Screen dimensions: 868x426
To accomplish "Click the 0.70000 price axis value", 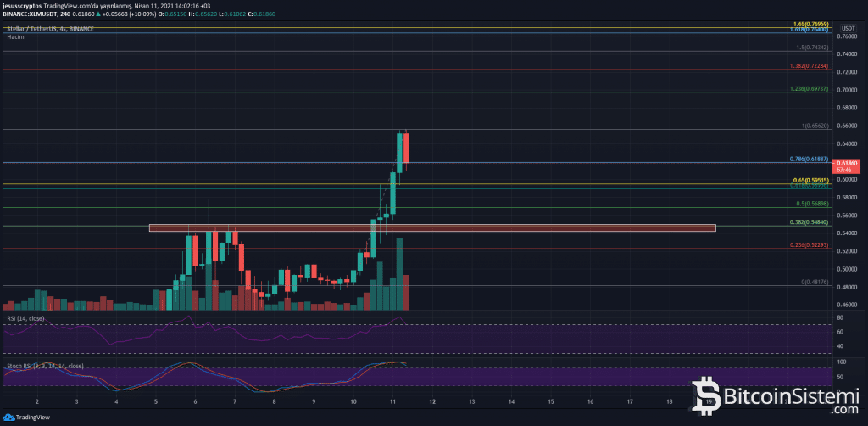I will tap(847, 90).
